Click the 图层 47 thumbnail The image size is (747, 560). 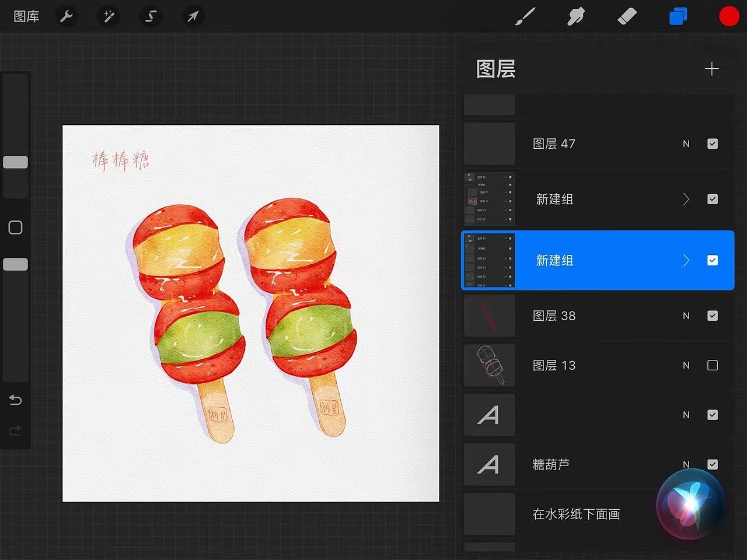pos(490,143)
